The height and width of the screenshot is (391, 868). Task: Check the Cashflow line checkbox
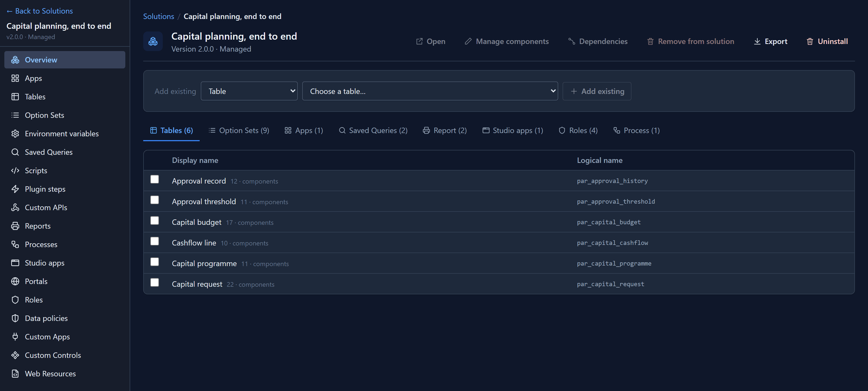pyautogui.click(x=155, y=241)
